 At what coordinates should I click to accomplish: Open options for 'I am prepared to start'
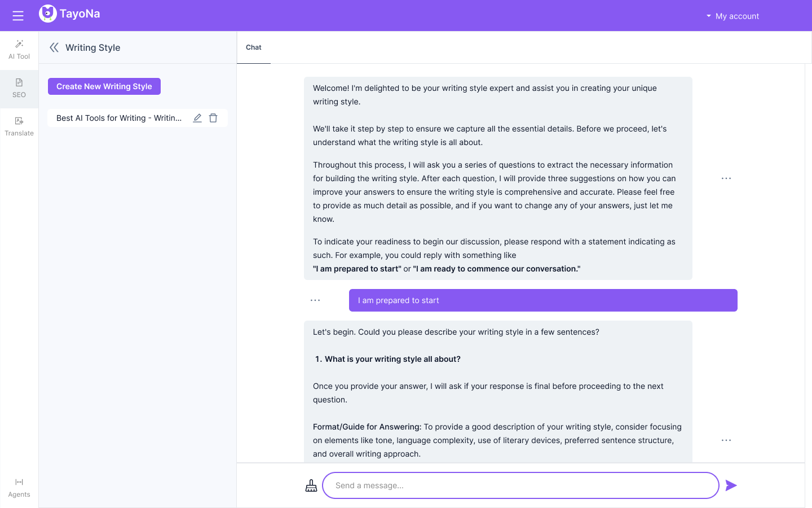315,300
